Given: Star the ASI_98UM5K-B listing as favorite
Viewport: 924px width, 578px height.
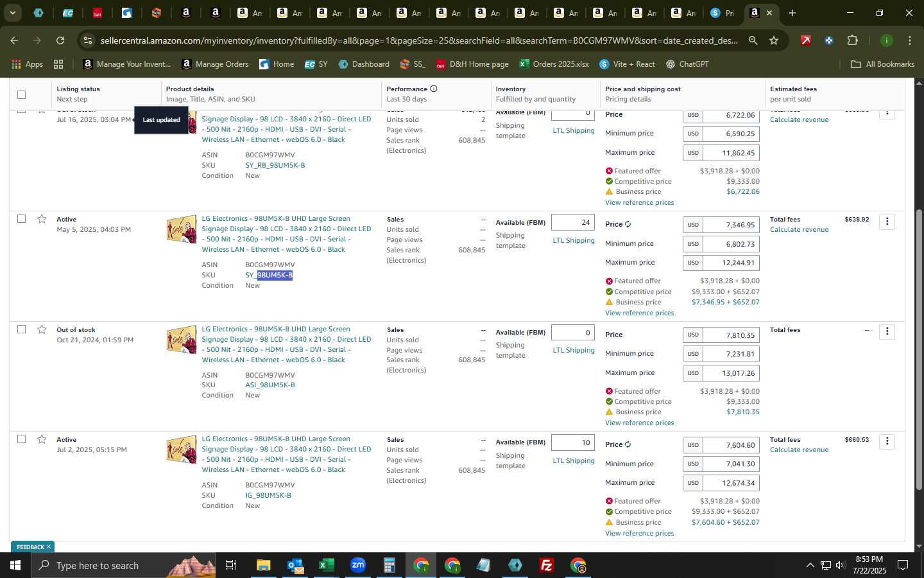Looking at the screenshot, I should [x=42, y=329].
